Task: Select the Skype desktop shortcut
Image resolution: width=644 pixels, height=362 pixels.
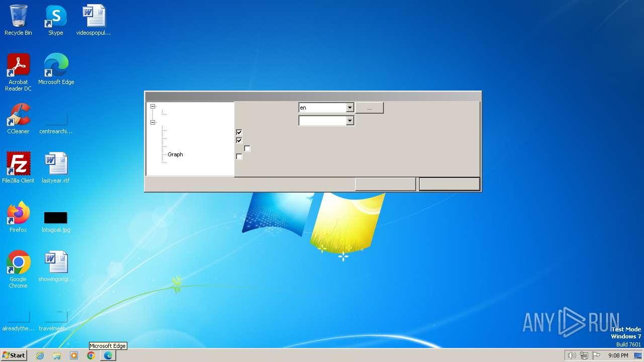Action: (x=55, y=20)
